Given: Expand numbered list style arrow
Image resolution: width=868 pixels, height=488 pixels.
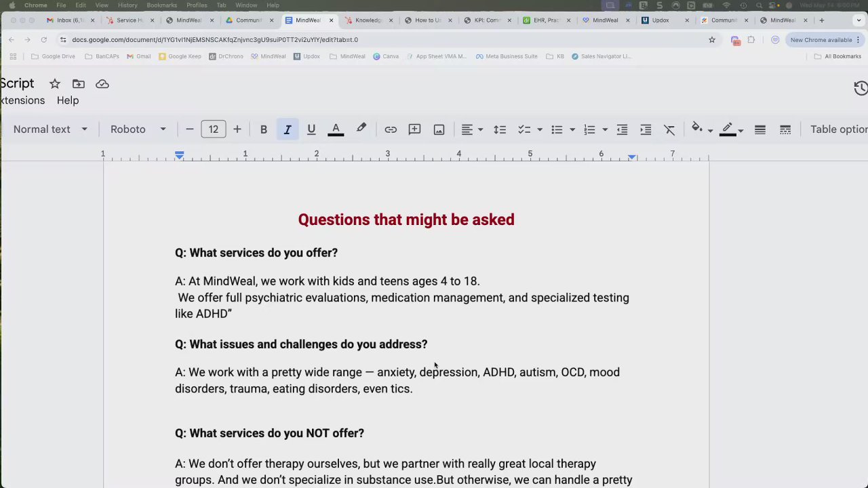Looking at the screenshot, I should point(605,129).
